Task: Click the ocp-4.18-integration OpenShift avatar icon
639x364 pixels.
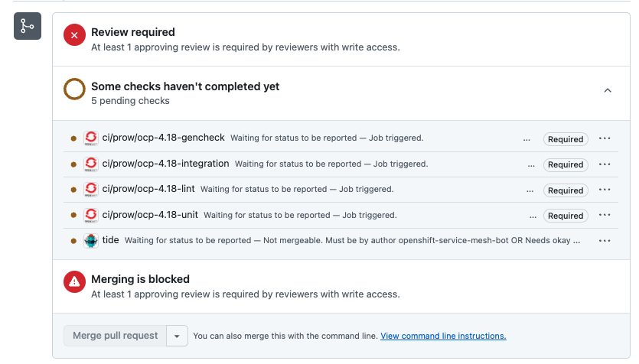Action: click(90, 164)
